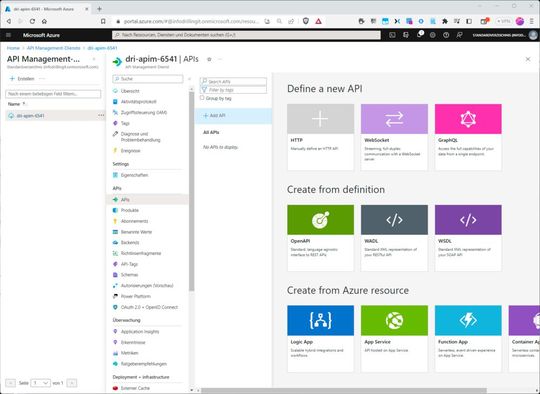
Task: Bookmark this page icon in address bar
Action: [103, 21]
